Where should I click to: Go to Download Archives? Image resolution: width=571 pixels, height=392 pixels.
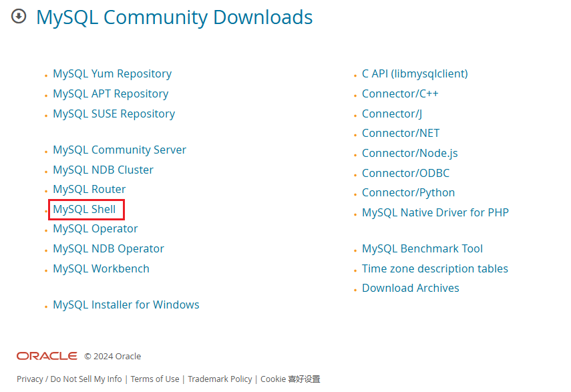pos(411,288)
